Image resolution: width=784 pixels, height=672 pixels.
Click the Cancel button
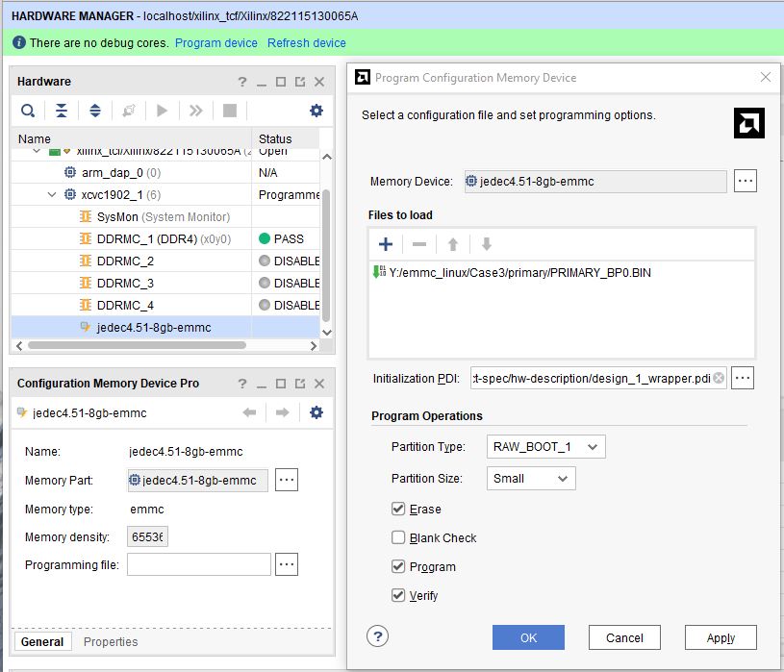pyautogui.click(x=624, y=637)
